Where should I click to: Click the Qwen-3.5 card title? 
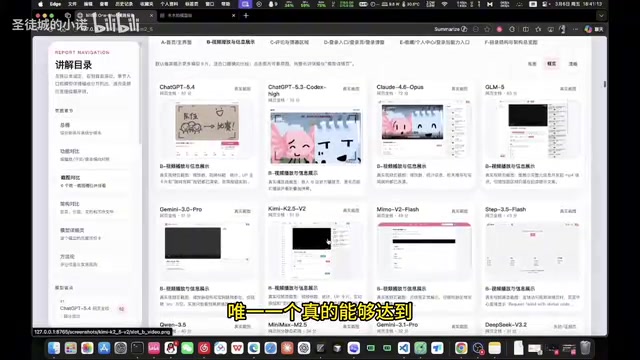coord(173,324)
